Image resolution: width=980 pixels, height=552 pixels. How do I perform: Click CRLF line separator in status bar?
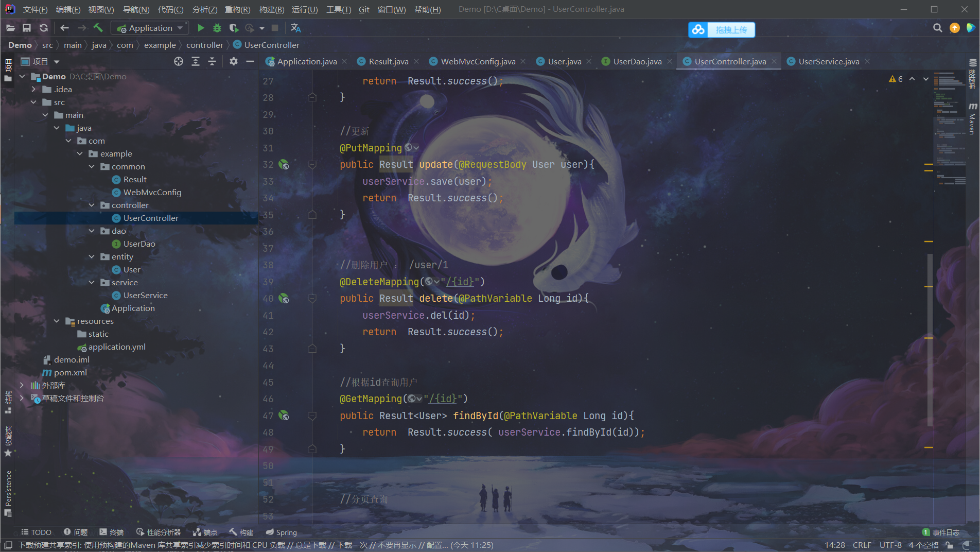(x=862, y=545)
